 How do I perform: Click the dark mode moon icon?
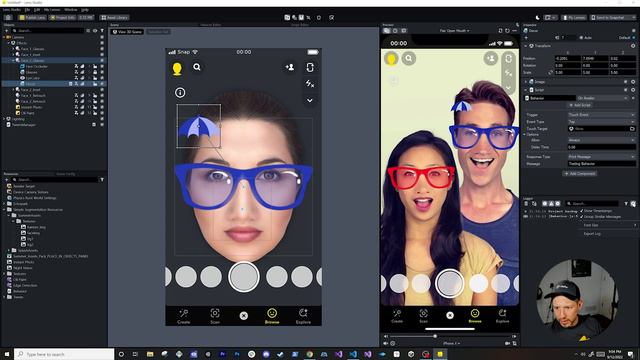(538, 18)
